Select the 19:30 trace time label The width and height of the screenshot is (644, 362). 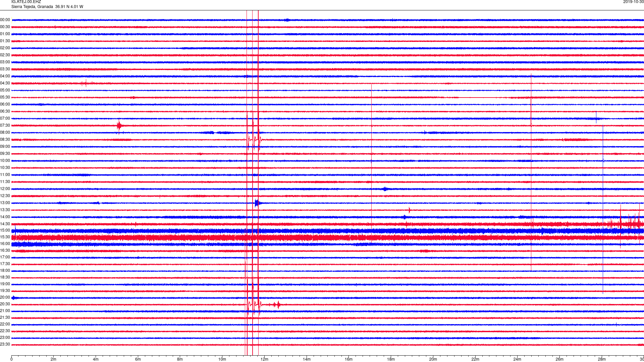pos(5,291)
